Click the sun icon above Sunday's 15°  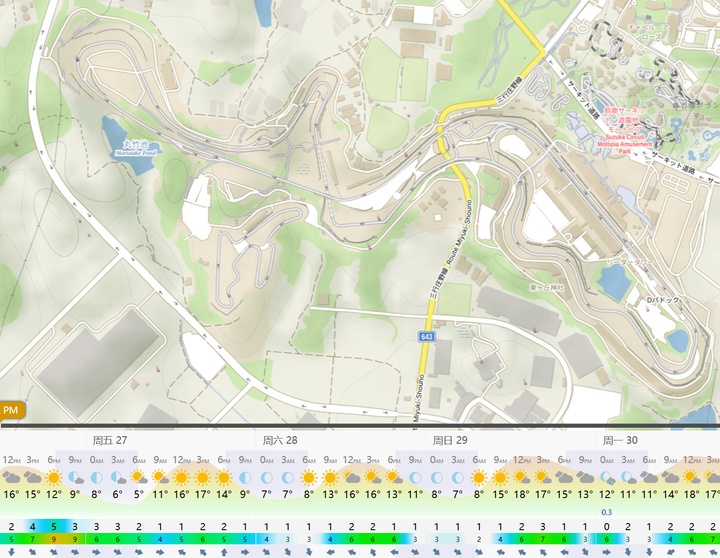coord(500,477)
